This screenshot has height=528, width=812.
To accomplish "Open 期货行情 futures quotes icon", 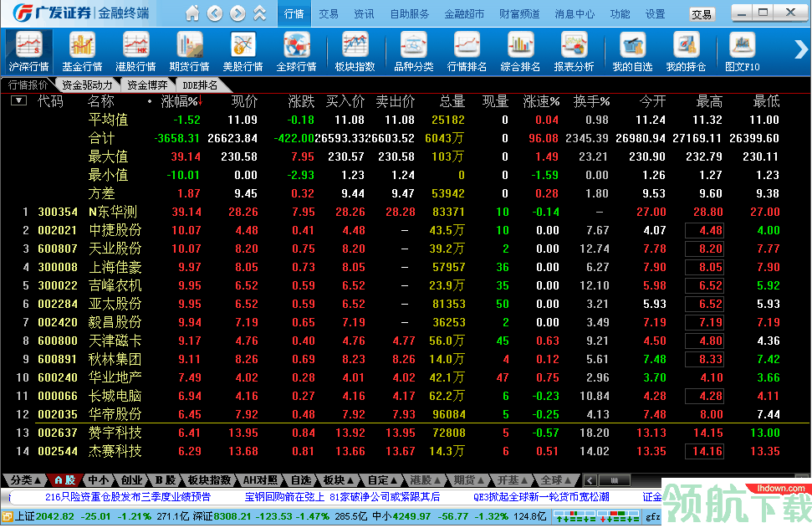I will coord(189,51).
